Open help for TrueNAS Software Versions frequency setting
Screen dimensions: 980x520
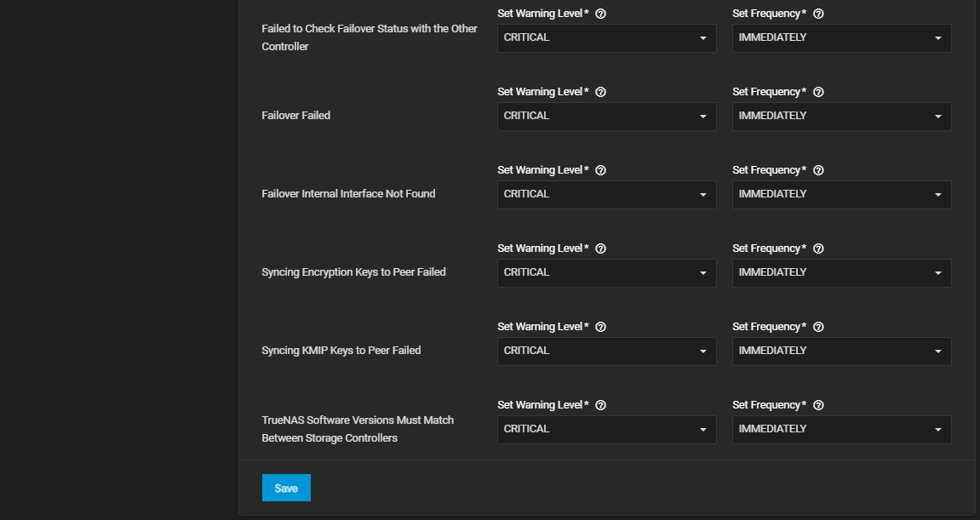[x=818, y=404]
